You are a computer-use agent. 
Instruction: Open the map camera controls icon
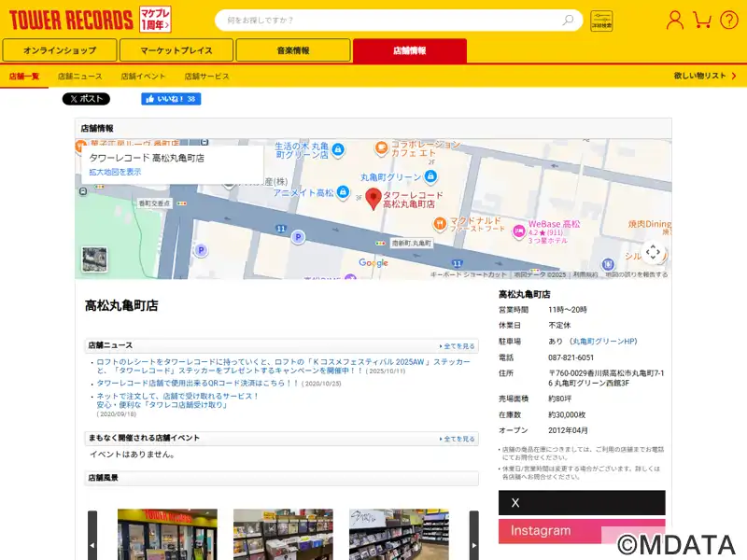pyautogui.click(x=653, y=252)
